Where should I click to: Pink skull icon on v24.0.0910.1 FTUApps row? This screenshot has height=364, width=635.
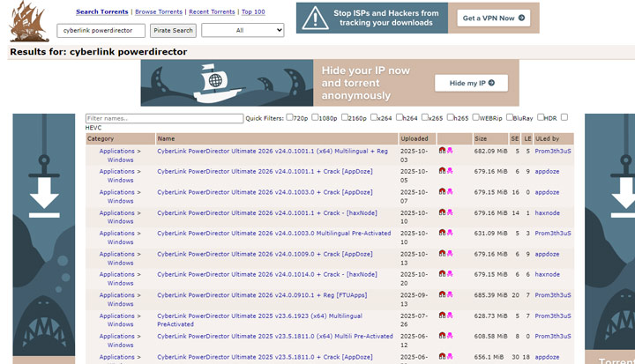[450, 294]
